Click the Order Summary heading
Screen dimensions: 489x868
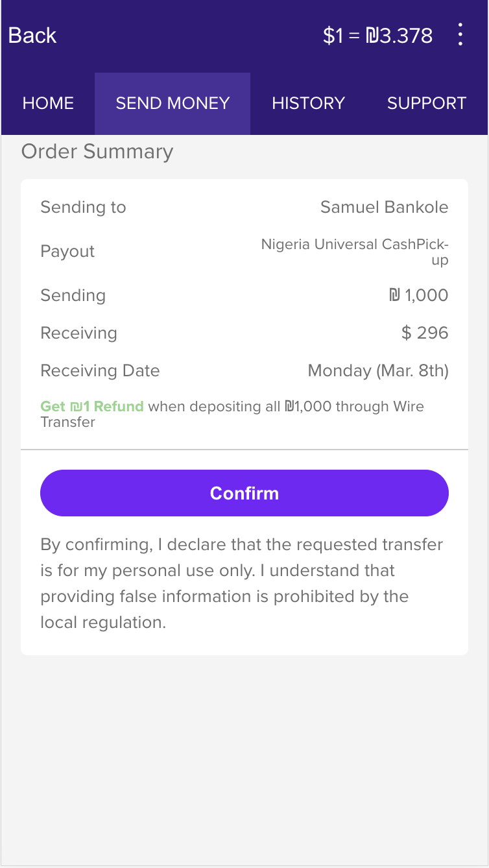pos(97,152)
